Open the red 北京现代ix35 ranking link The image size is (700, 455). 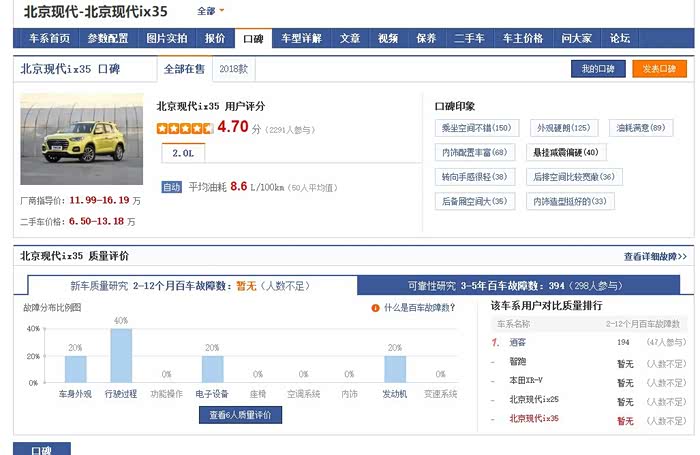click(x=534, y=419)
